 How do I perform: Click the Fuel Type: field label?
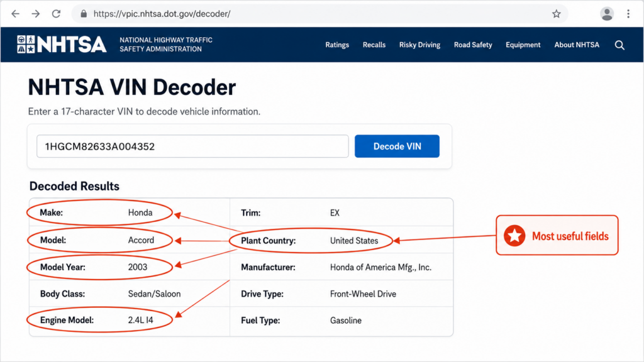click(x=260, y=321)
